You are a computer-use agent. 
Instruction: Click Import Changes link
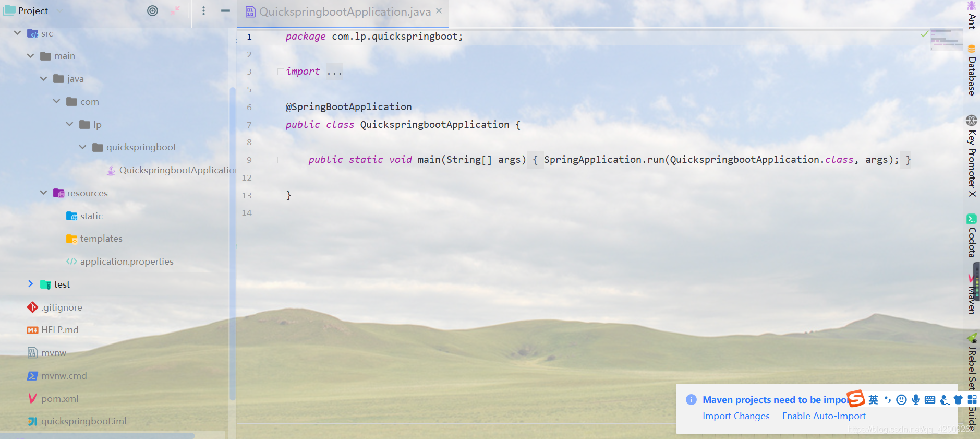tap(736, 416)
